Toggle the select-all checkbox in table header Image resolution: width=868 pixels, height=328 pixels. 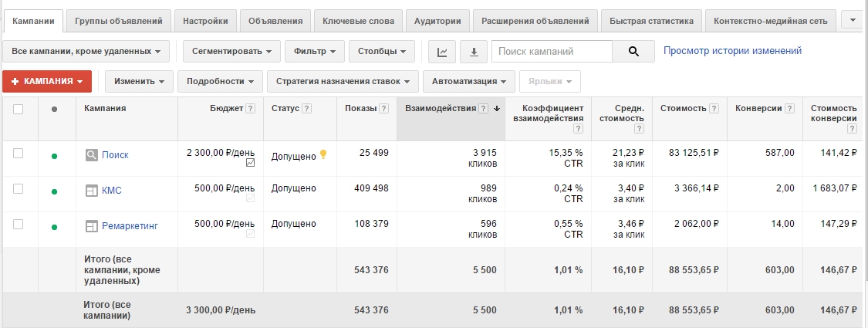[19, 109]
